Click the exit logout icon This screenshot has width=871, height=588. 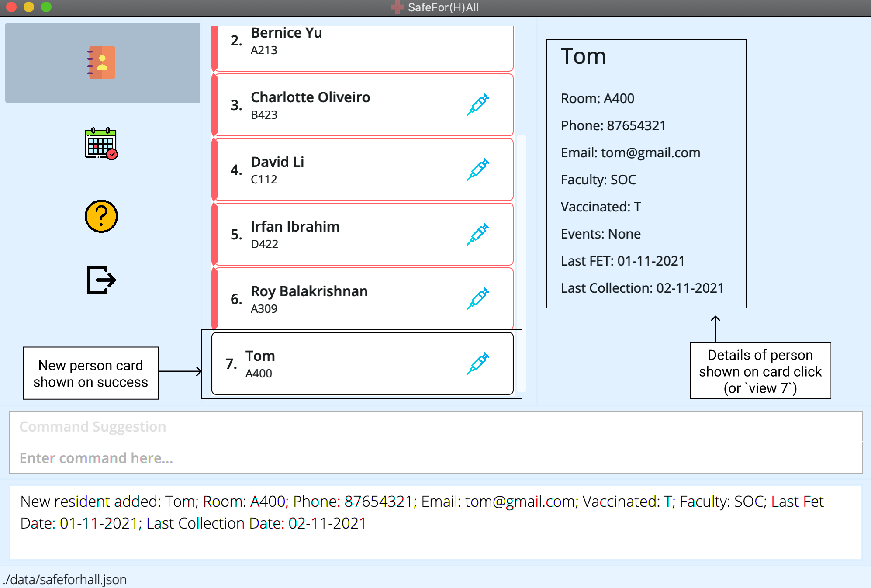click(x=101, y=280)
